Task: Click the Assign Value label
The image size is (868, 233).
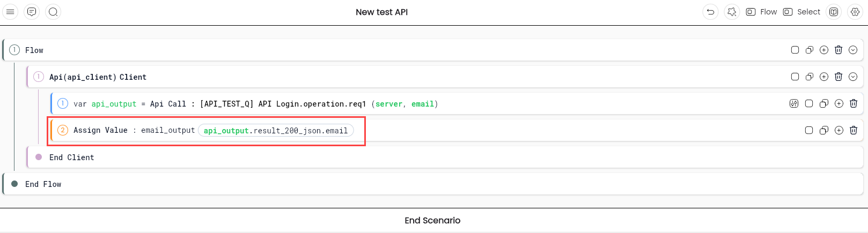Action: [100, 130]
